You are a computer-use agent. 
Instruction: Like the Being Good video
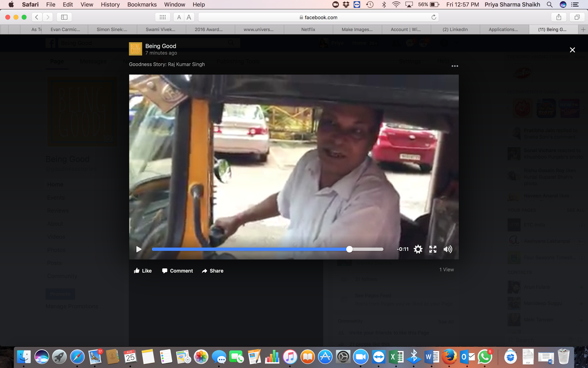pos(143,271)
